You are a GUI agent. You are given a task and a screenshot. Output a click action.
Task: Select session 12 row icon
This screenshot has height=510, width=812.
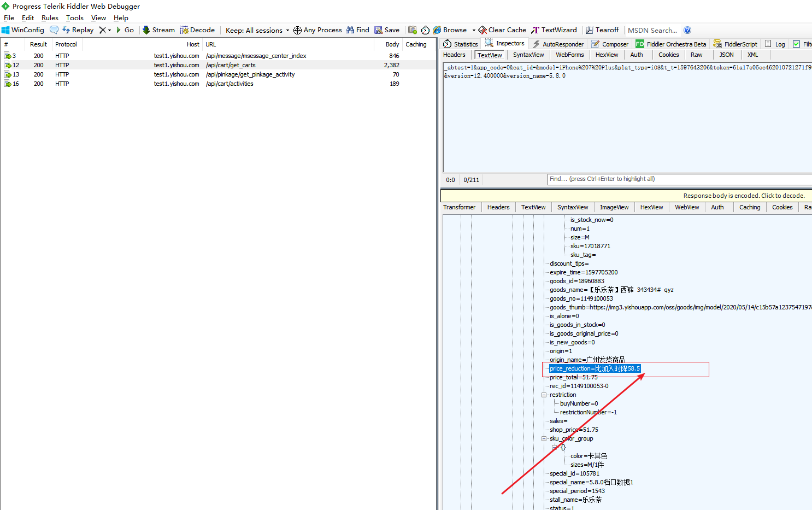8,65
